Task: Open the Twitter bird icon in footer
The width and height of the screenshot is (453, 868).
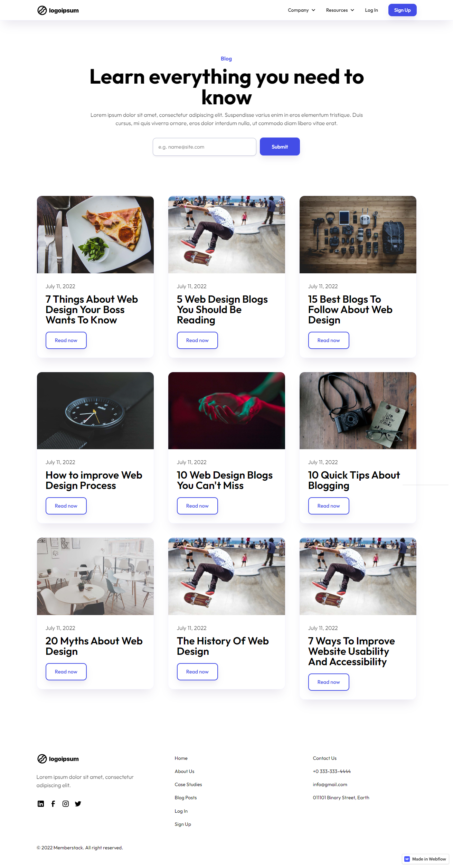Action: tap(78, 804)
